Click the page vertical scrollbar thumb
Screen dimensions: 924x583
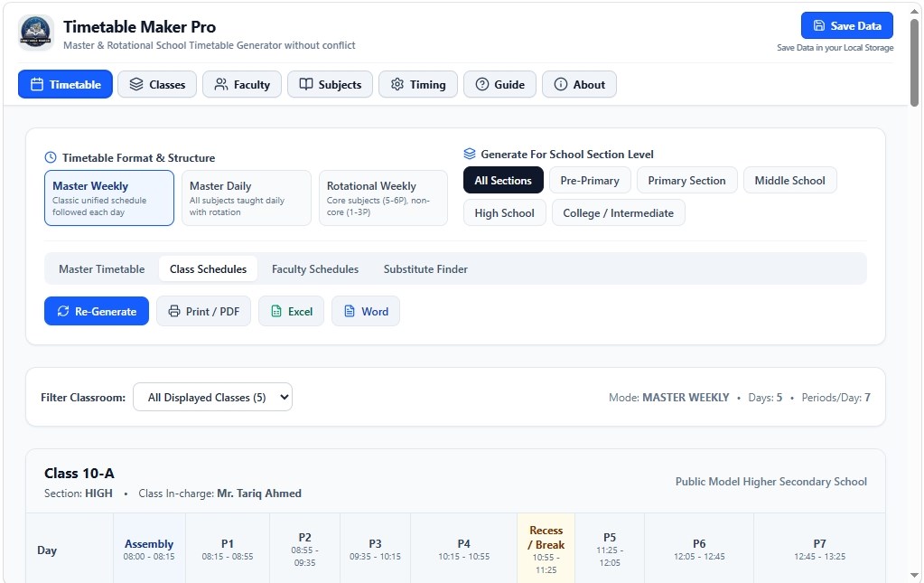(915, 61)
